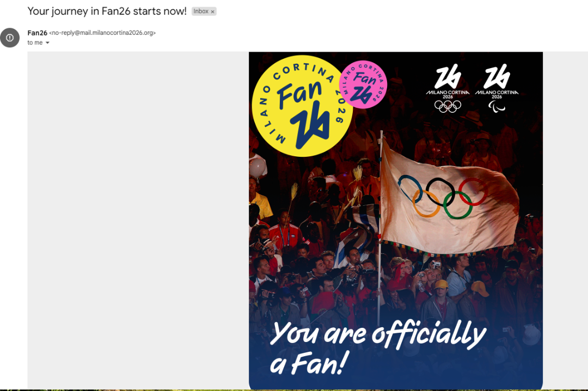
Task: Click the Olympic rings under left logo
Action: click(x=448, y=106)
